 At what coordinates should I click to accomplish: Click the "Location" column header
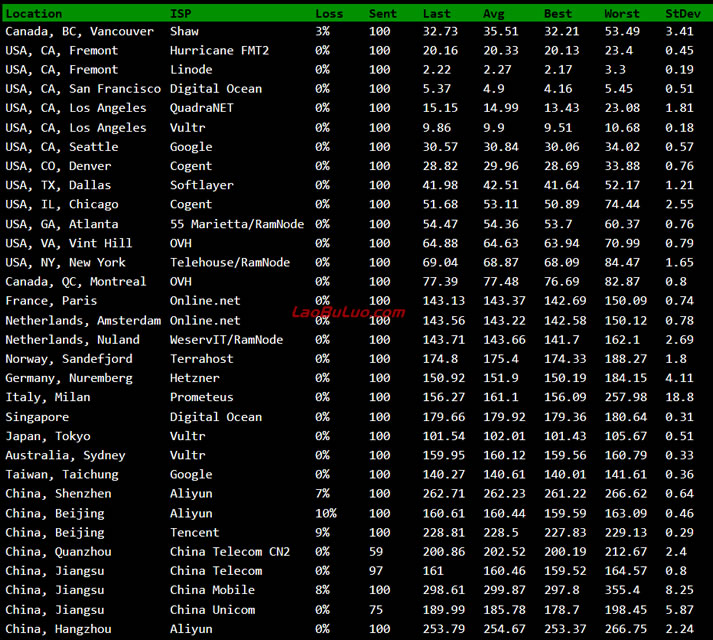pyautogui.click(x=34, y=14)
